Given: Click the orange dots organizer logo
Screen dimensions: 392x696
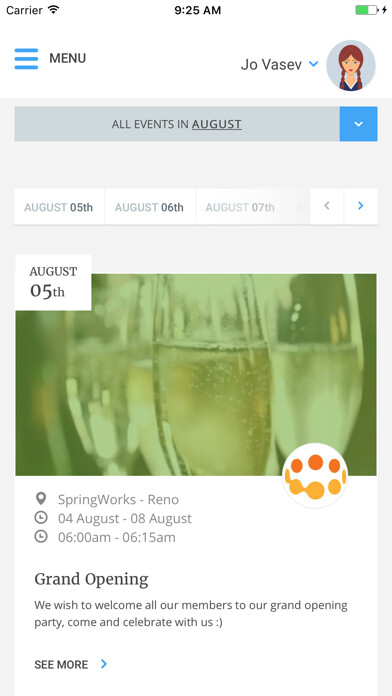Looking at the screenshot, I should [315, 475].
